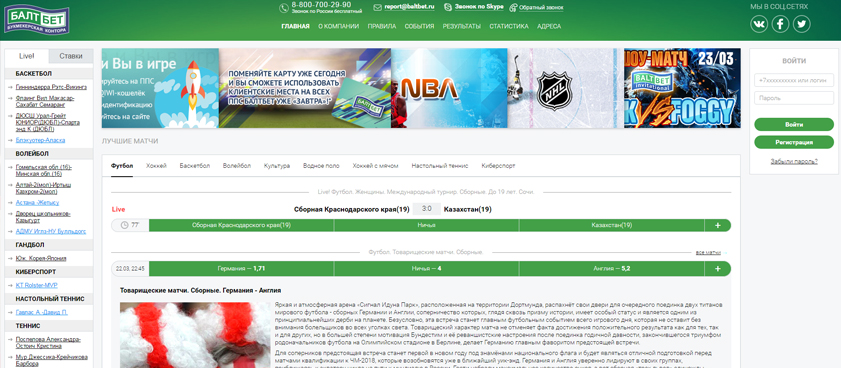Open the Twitter social icon
The image size is (841, 368).
801,24
